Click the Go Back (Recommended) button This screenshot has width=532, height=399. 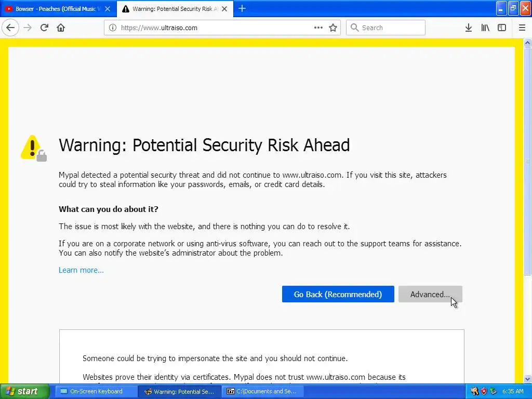click(338, 294)
